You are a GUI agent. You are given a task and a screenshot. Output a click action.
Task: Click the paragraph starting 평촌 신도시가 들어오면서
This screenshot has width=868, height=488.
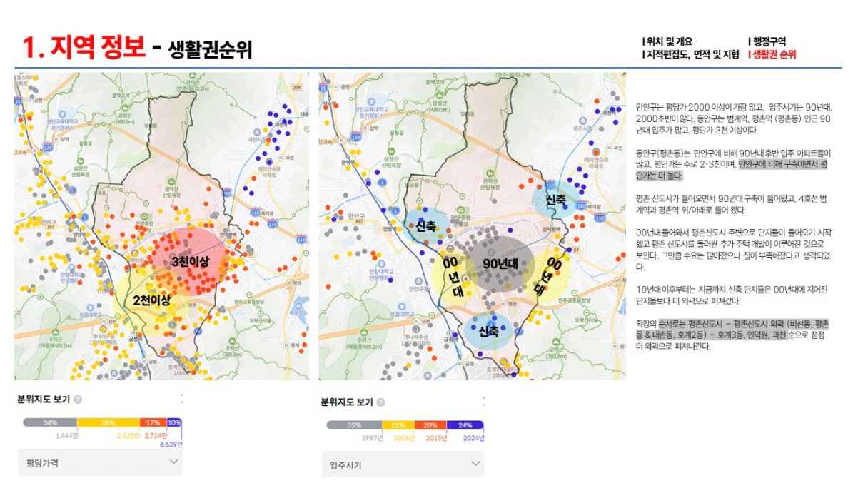732,204
